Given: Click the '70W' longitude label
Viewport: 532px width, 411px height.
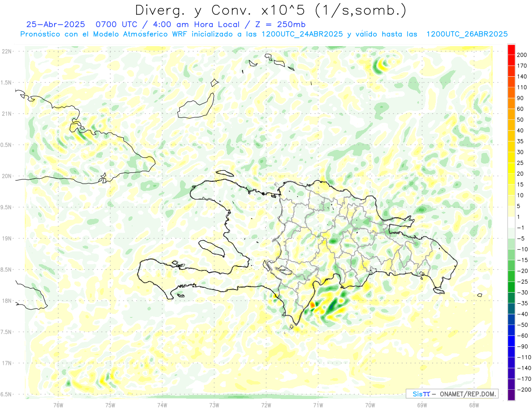Looking at the screenshot, I should 370,405.
